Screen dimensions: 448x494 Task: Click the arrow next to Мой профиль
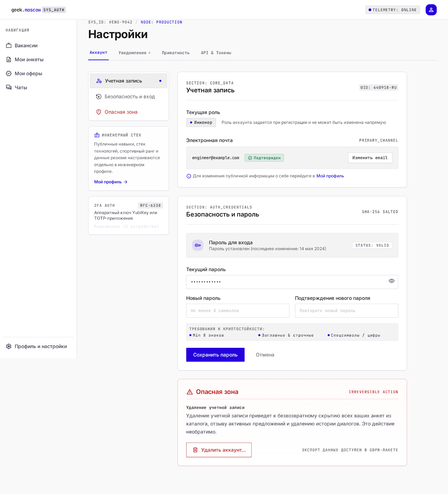click(125, 182)
